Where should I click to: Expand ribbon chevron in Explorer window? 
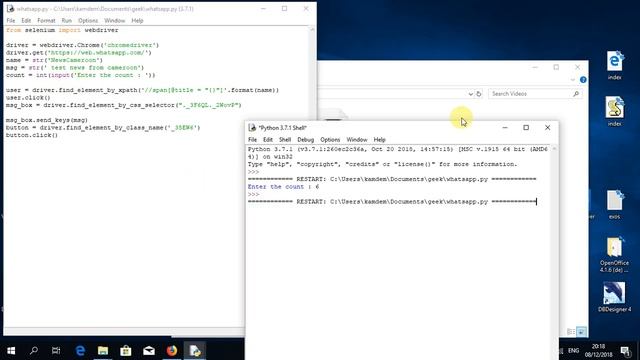[x=573, y=80]
